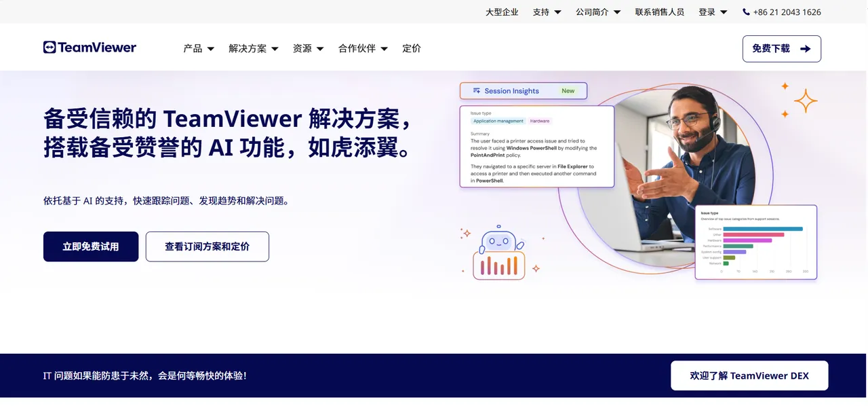The image size is (868, 406).
Task: Click the AI robot chart illustration
Action: (499, 253)
